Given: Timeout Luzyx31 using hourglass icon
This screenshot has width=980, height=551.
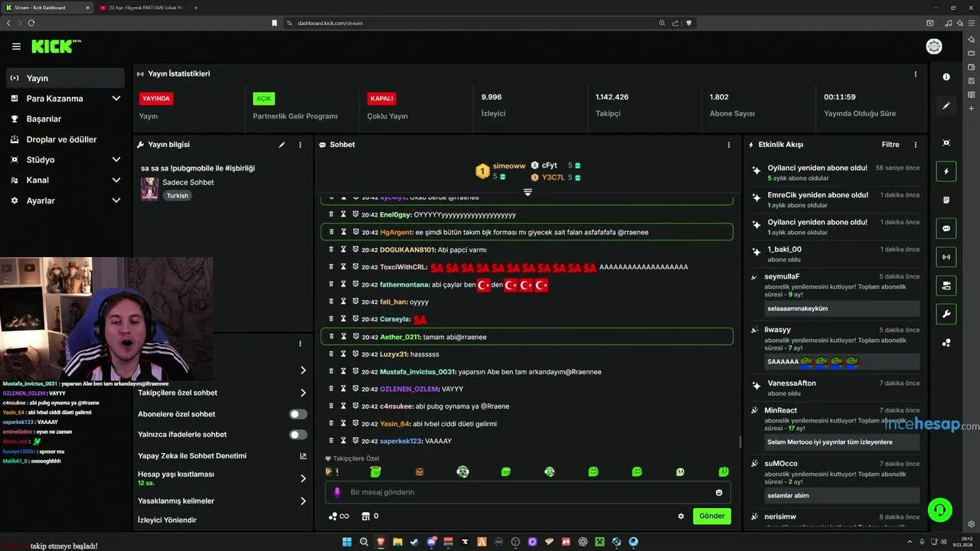Looking at the screenshot, I should click(x=344, y=354).
